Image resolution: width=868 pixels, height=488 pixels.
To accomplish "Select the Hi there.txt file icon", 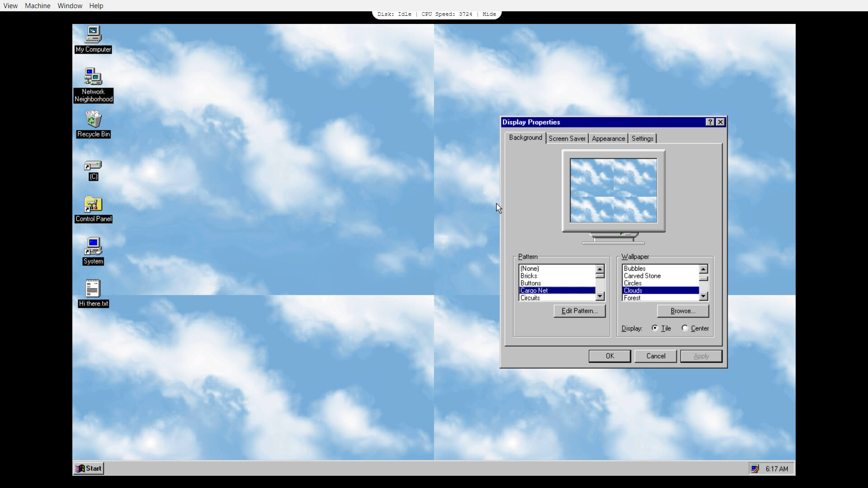I will point(93,293).
